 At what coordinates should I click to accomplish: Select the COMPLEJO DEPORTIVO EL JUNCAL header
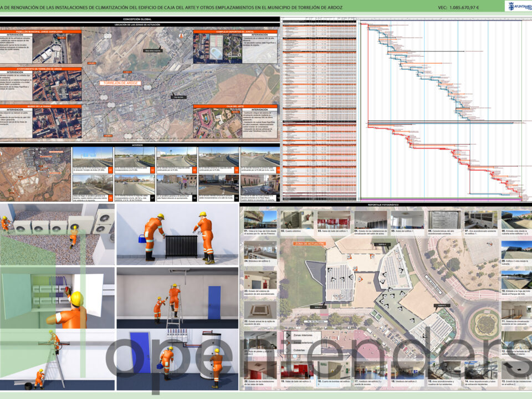(x=234, y=32)
